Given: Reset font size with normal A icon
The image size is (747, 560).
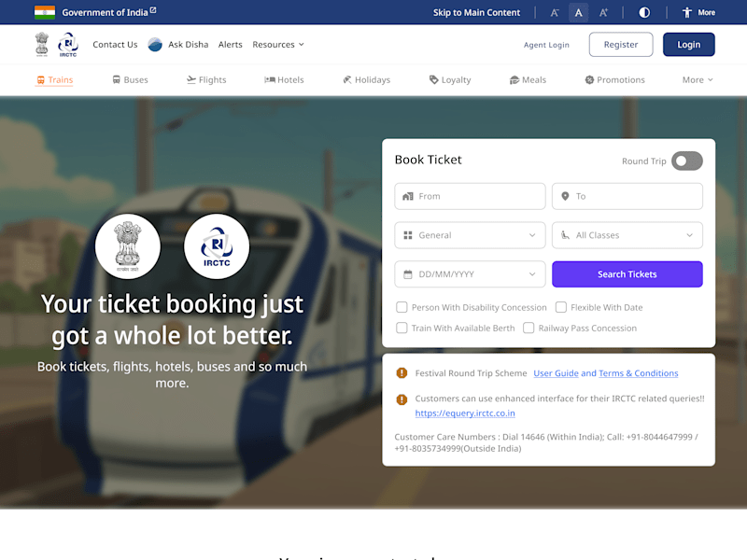Looking at the screenshot, I should point(578,13).
